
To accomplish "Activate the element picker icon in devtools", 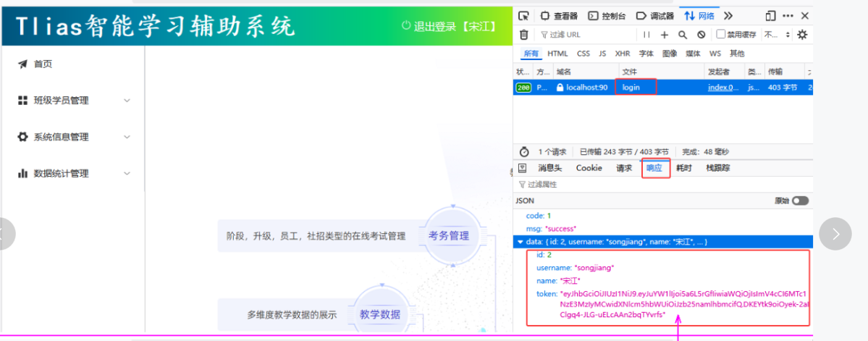I will pos(524,16).
